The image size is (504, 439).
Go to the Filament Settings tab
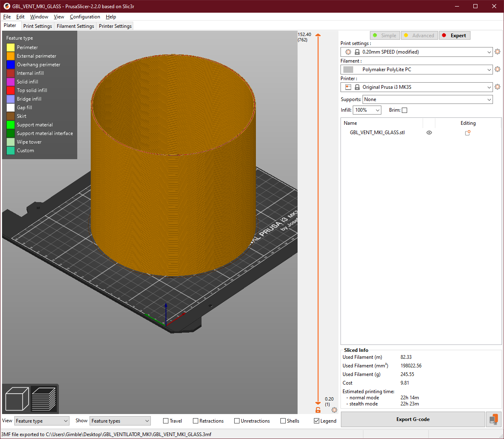point(75,26)
